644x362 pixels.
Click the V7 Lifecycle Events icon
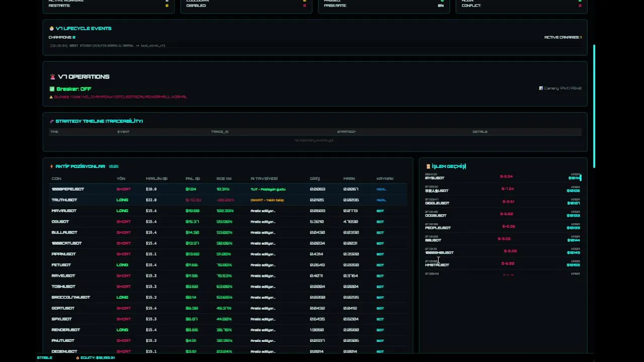pyautogui.click(x=51, y=29)
